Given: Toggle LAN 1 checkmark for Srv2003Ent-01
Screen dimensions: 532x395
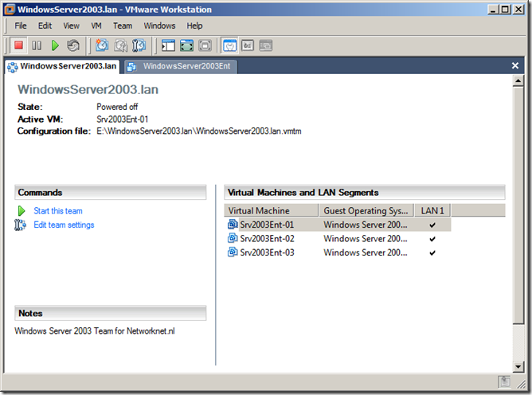Looking at the screenshot, I should [x=432, y=225].
